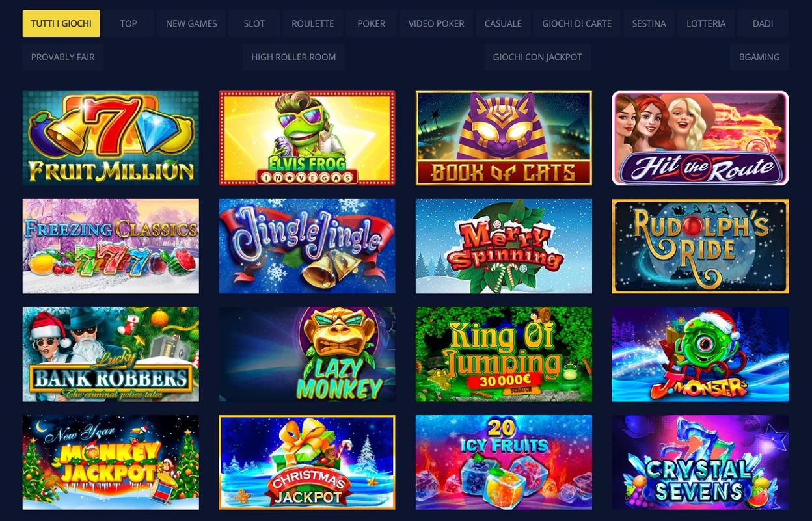Screen dimensions: 812x521
Task: Select the Rudolph's Ride game
Action: tap(700, 246)
